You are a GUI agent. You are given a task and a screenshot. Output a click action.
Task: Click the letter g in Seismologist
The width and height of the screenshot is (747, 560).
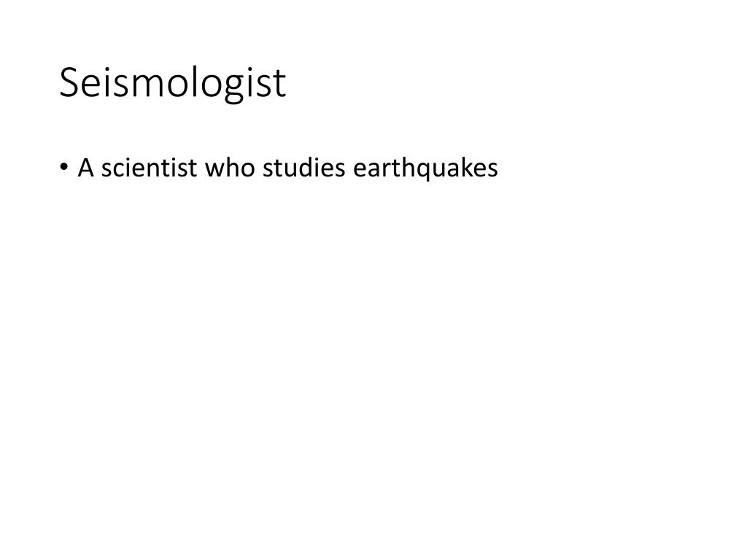234,88
